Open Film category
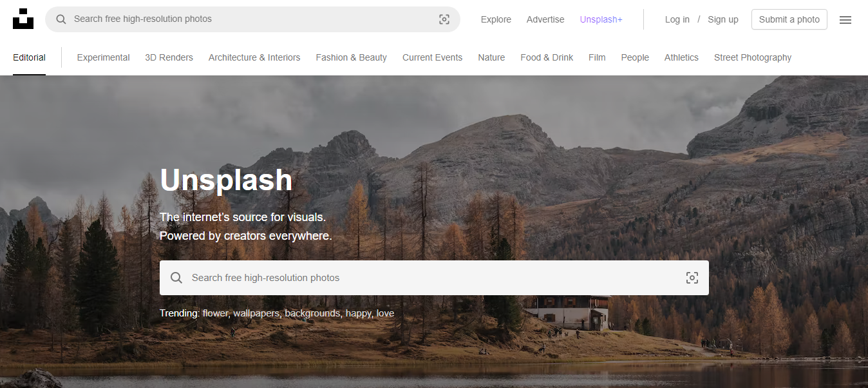868x388 pixels. (x=597, y=57)
